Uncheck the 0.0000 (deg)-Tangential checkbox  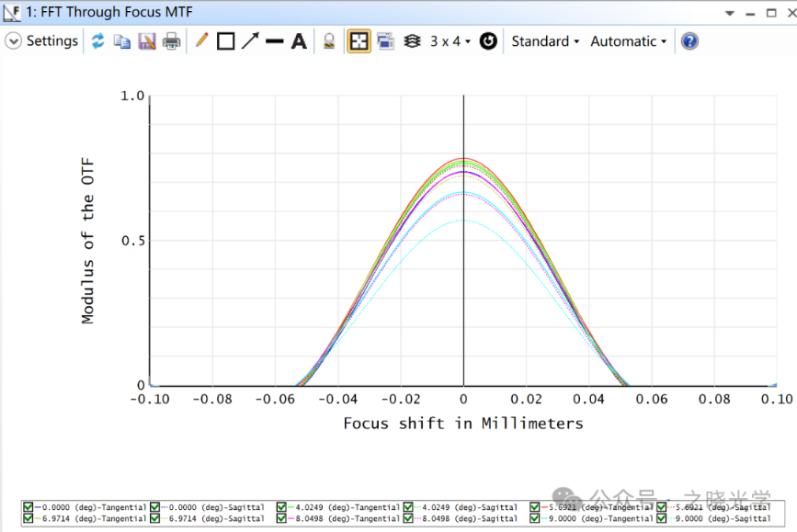[28, 507]
